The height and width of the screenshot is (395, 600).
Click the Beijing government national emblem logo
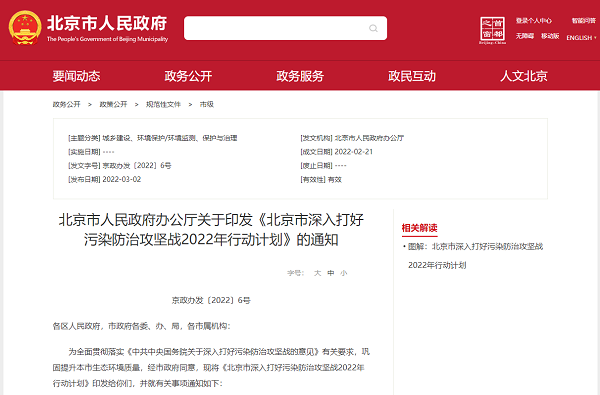[x=25, y=28]
